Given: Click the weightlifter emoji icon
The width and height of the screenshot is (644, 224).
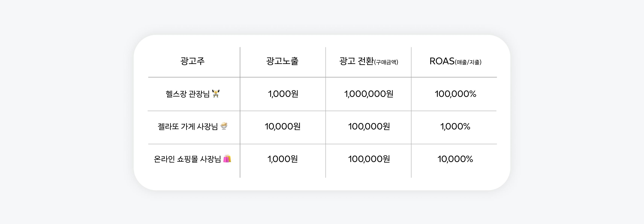Looking at the screenshot, I should (216, 94).
